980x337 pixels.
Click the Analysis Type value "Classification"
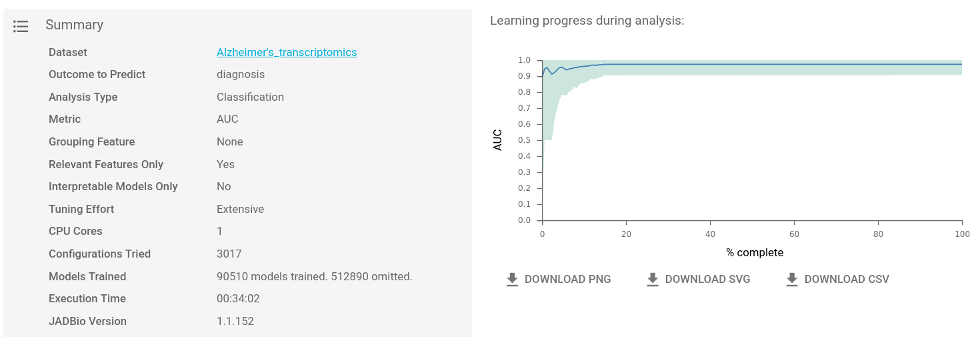tap(250, 97)
